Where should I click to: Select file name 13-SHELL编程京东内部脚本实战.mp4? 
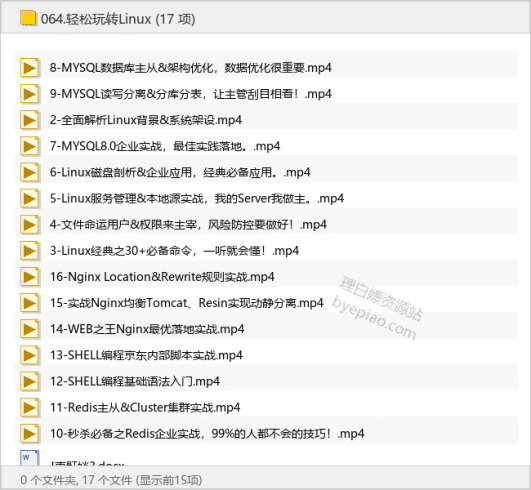[x=146, y=355]
